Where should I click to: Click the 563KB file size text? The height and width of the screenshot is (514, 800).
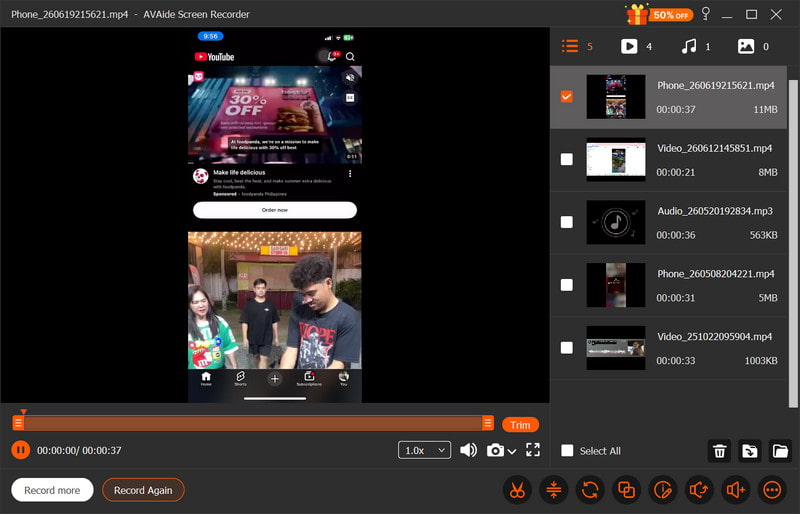pos(763,235)
